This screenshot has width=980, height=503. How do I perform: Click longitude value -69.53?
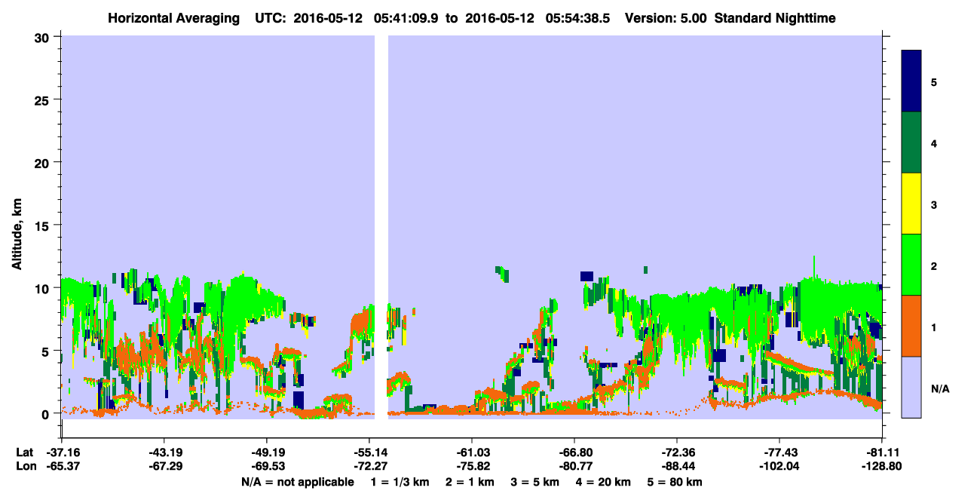click(266, 466)
